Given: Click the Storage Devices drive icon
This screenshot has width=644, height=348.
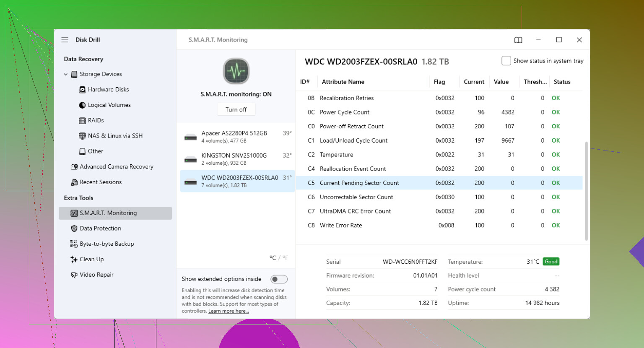Looking at the screenshot, I should 74,74.
